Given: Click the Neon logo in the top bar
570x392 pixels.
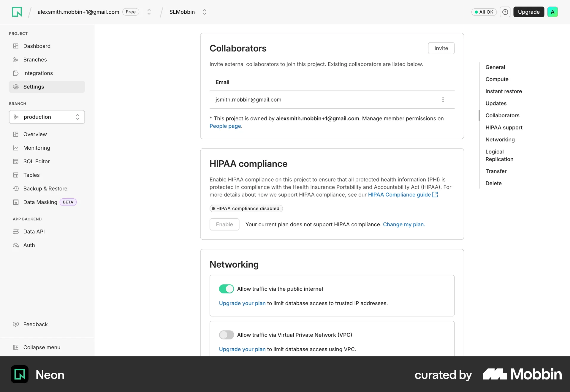Looking at the screenshot, I should point(17,12).
